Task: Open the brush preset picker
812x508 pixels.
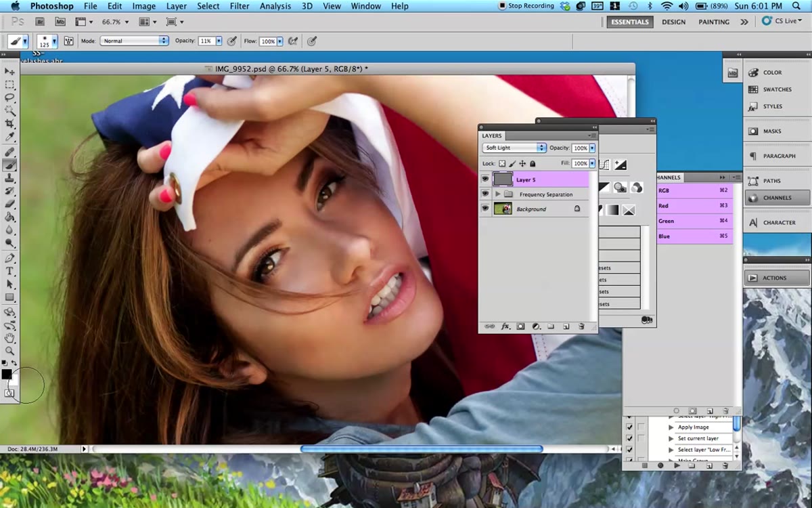Action: pyautogui.click(x=47, y=41)
